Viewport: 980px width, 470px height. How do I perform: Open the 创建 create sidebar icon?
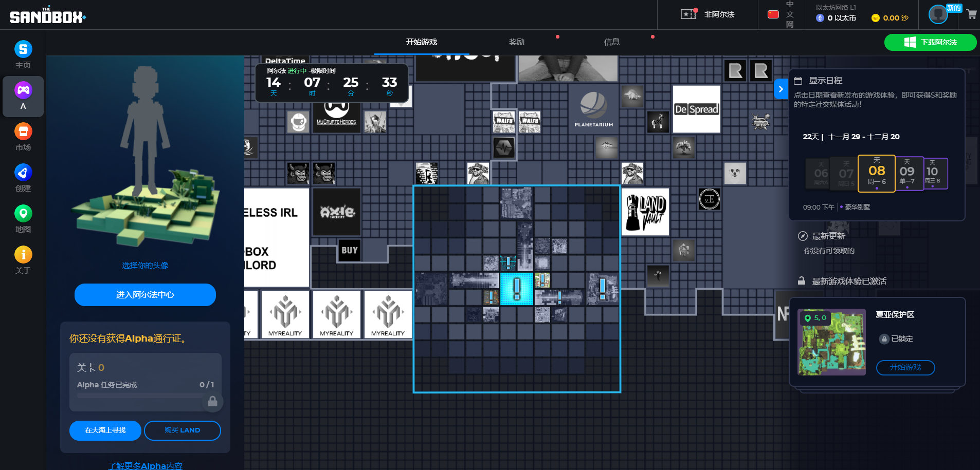pos(23,178)
